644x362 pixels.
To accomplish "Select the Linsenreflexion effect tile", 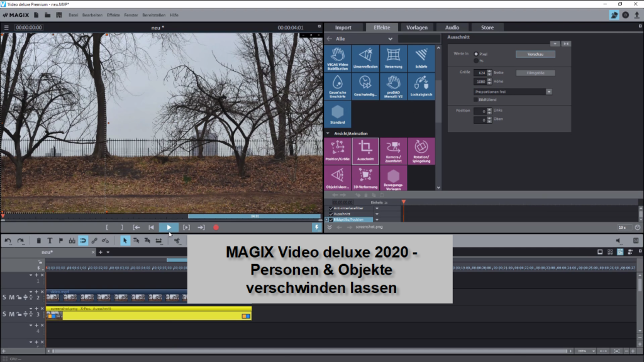I will [365, 58].
